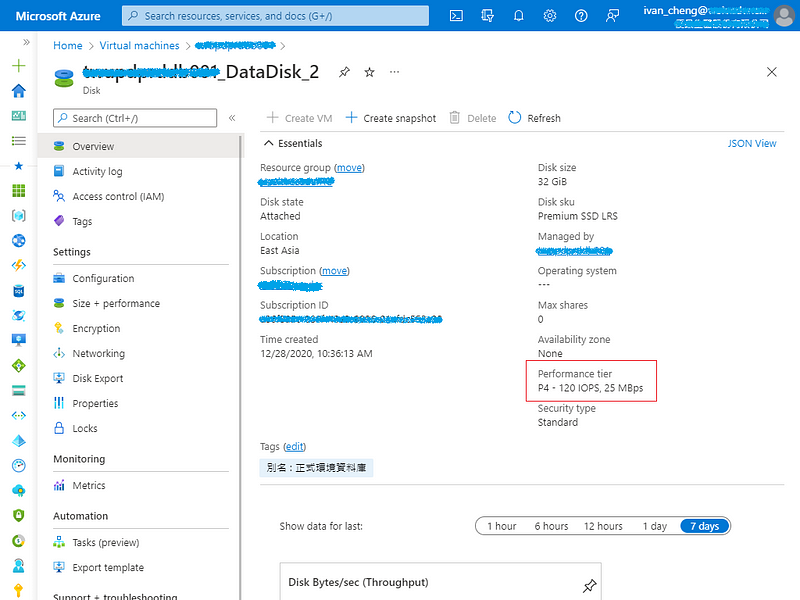The width and height of the screenshot is (800, 600).
Task: Pin the disk to dashboard
Action: click(x=342, y=72)
